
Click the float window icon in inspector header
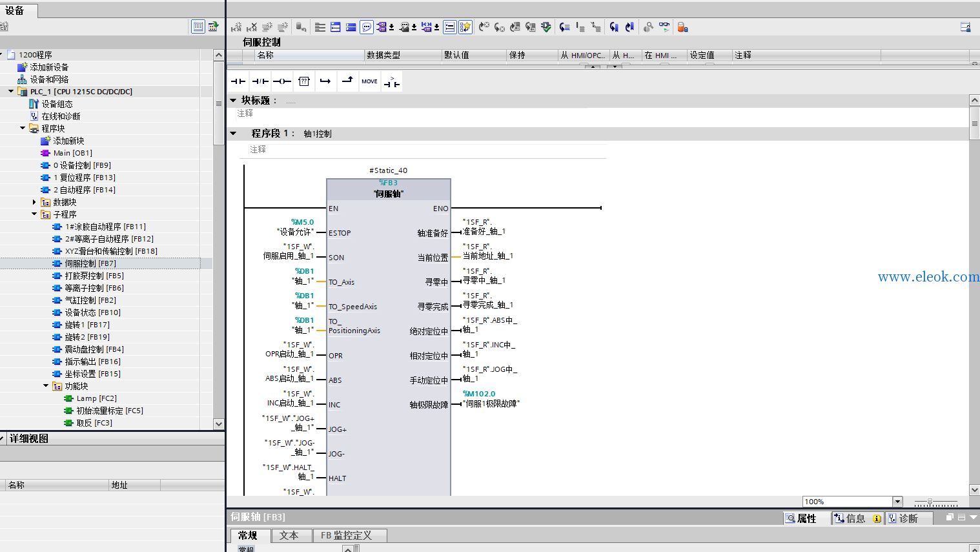tap(950, 517)
